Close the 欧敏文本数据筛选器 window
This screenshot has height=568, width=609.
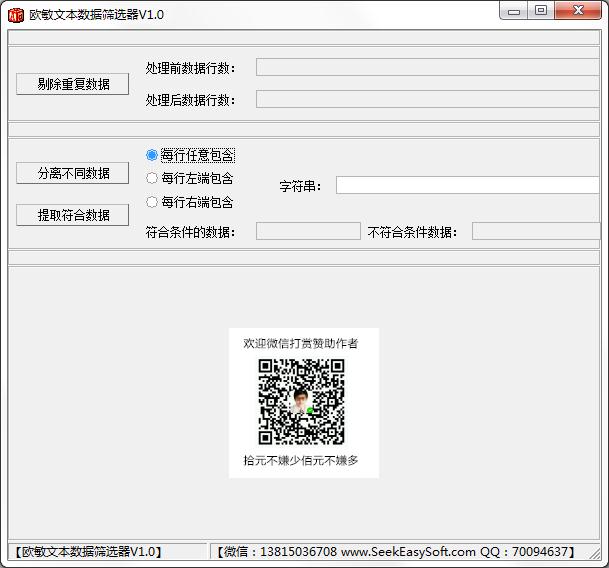coord(578,10)
